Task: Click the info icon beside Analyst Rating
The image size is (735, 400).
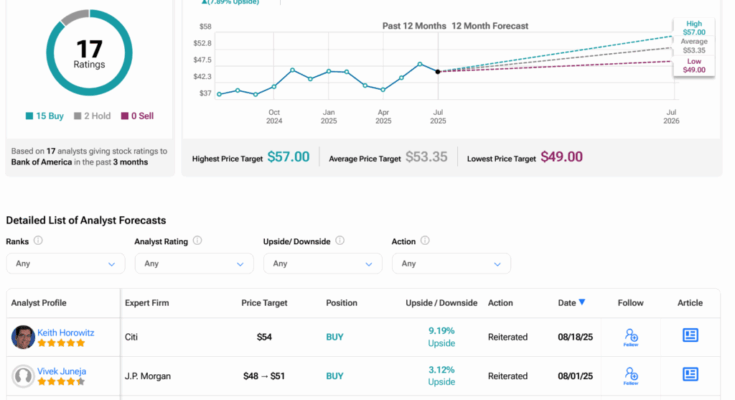Action: tap(197, 241)
